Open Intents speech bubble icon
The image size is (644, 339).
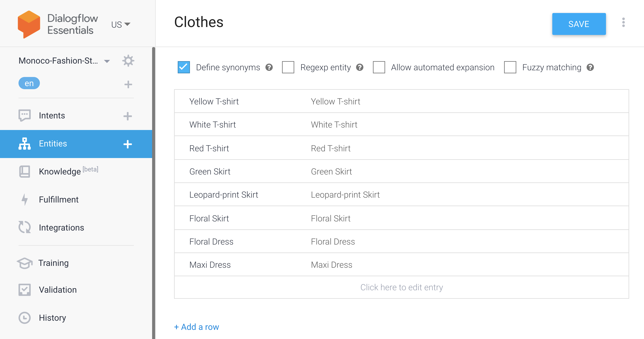(x=24, y=116)
